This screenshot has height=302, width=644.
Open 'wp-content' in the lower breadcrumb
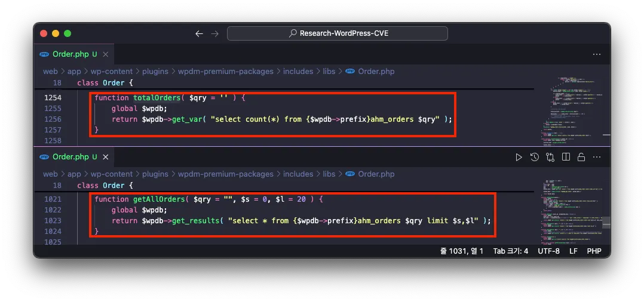click(112, 174)
